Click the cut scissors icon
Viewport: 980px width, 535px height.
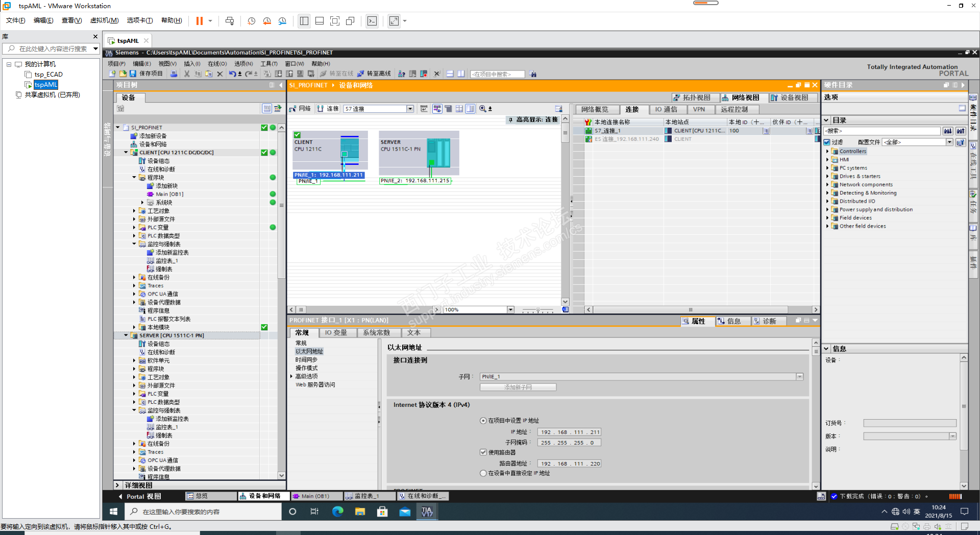coord(187,74)
